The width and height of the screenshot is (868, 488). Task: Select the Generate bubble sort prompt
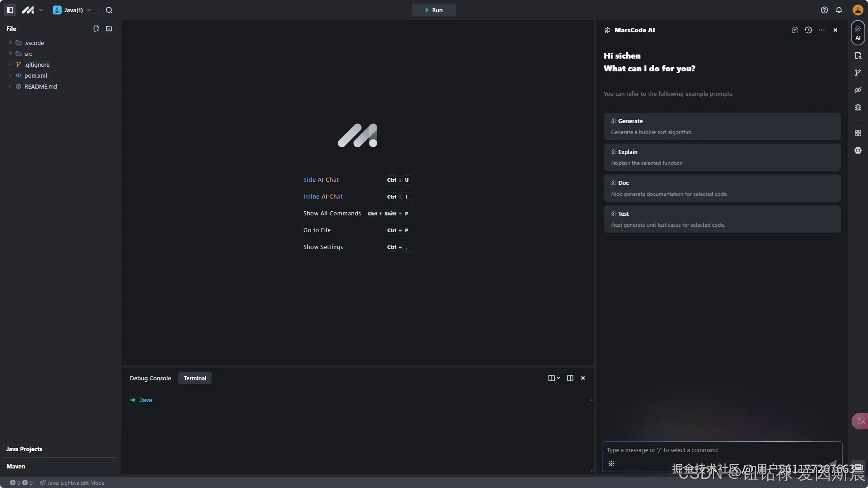pyautogui.click(x=722, y=126)
